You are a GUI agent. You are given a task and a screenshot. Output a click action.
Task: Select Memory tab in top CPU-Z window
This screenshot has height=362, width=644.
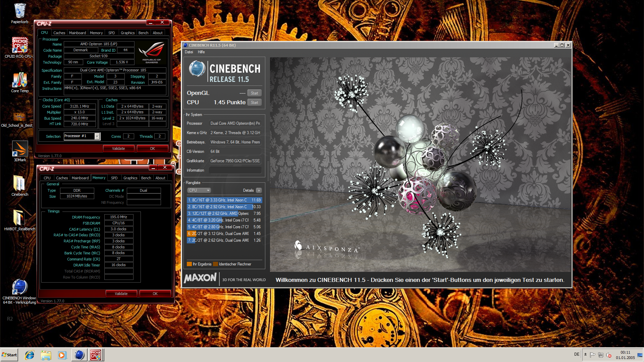click(x=96, y=33)
